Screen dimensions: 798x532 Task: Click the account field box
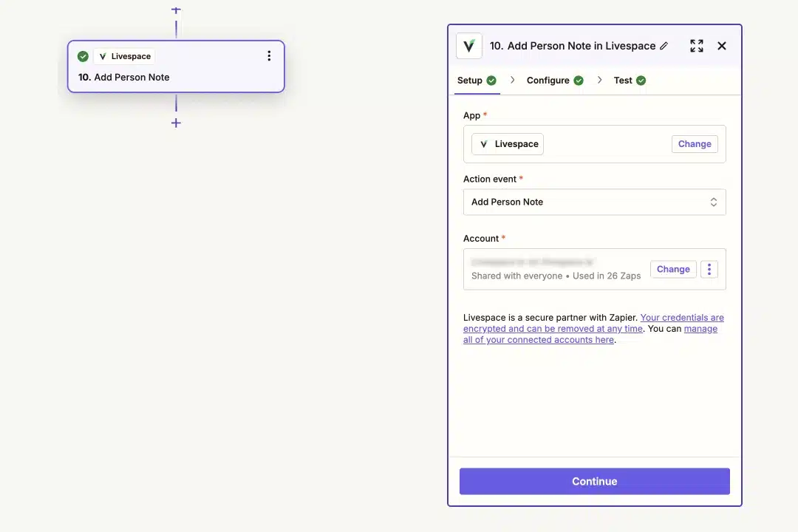point(594,269)
